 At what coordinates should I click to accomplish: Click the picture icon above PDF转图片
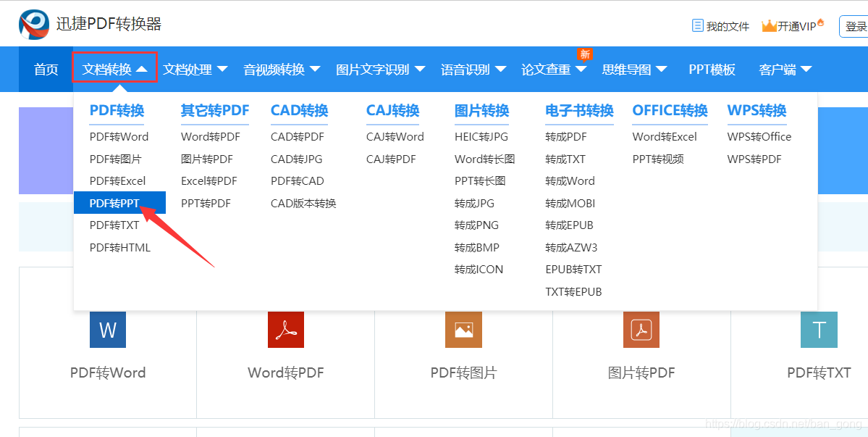pyautogui.click(x=463, y=330)
